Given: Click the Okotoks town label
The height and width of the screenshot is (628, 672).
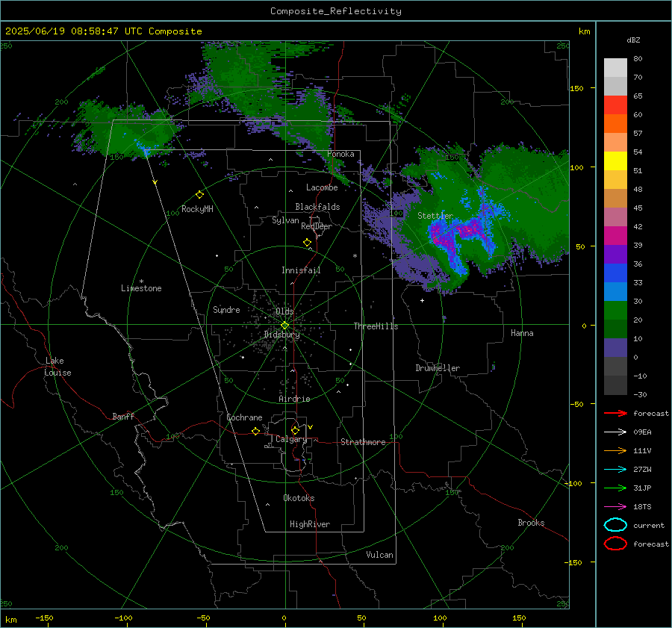Looking at the screenshot, I should 299,497.
